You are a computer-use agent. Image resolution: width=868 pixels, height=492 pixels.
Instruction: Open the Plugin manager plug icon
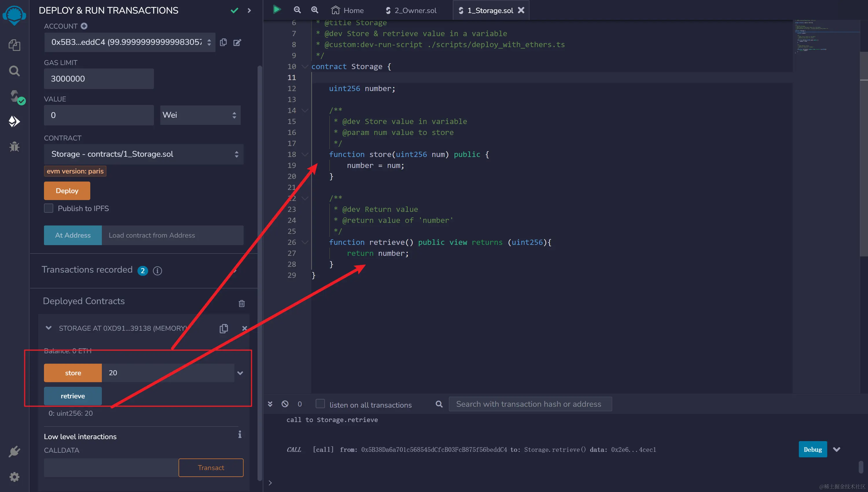point(14,451)
